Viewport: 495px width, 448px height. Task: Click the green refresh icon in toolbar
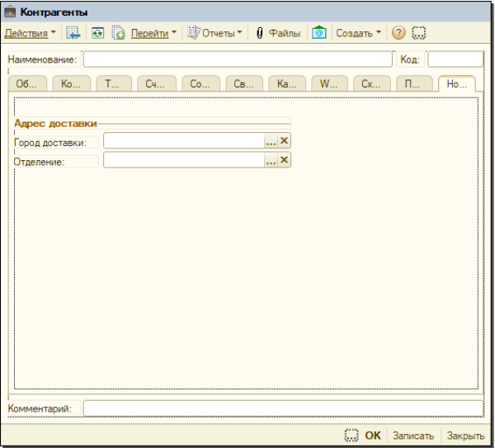coord(97,33)
